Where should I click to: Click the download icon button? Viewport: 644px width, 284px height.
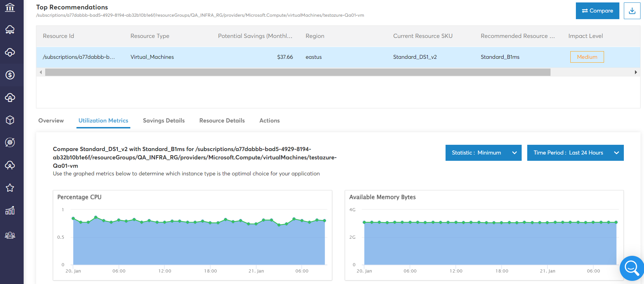pyautogui.click(x=632, y=11)
